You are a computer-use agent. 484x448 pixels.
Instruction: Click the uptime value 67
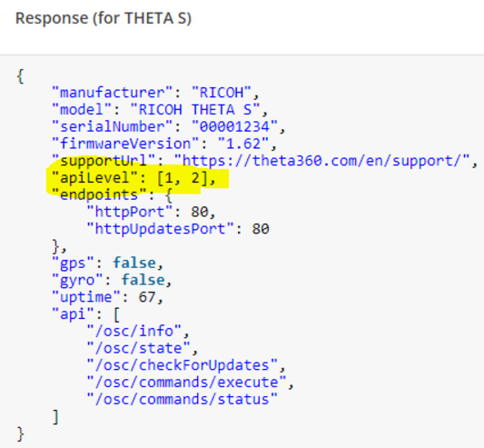pos(147,297)
